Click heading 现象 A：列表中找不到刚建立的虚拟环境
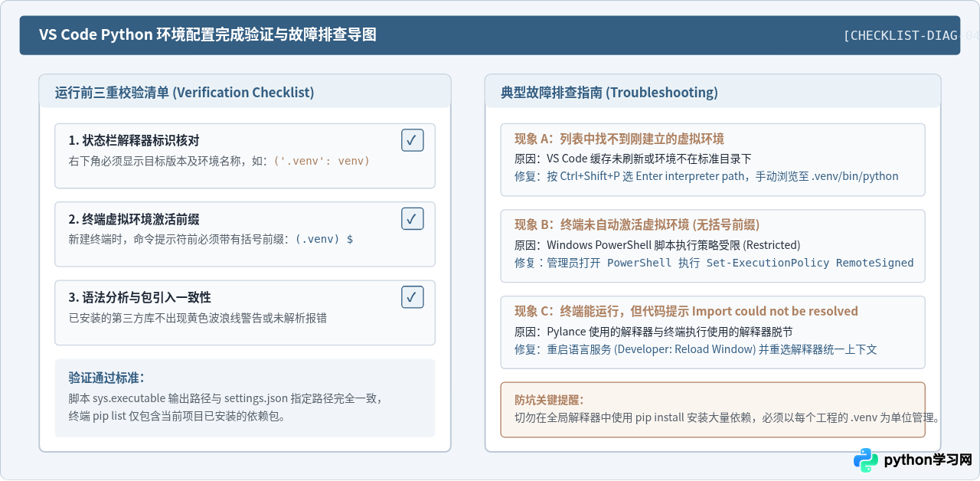Screen dimensions: 980x481 click(619, 139)
